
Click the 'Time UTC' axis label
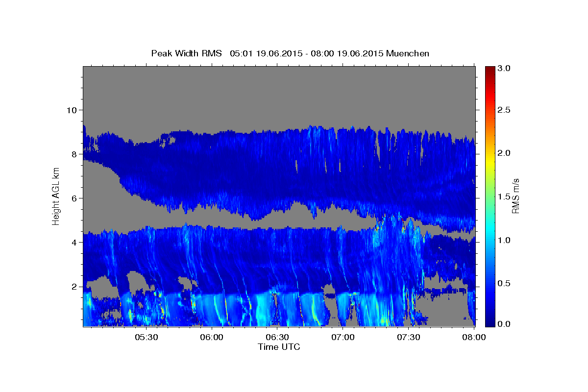pyautogui.click(x=279, y=347)
